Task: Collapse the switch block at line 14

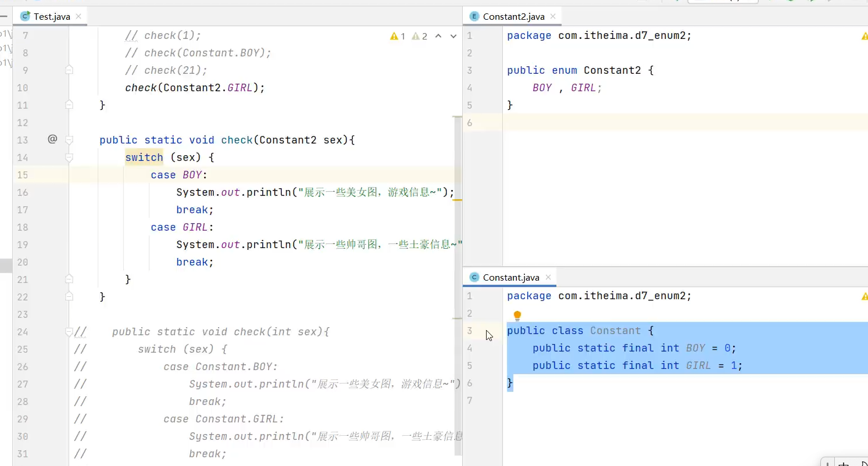Action: pyautogui.click(x=69, y=157)
